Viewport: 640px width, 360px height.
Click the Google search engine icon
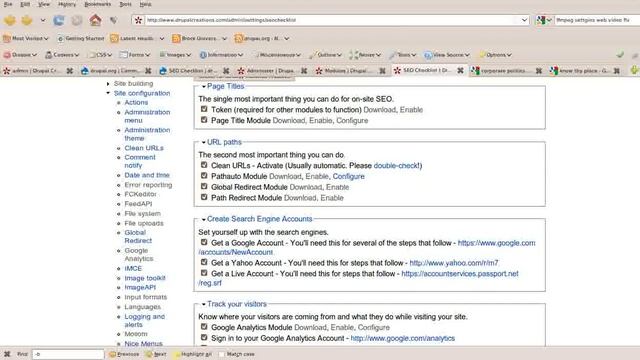pos(541,20)
